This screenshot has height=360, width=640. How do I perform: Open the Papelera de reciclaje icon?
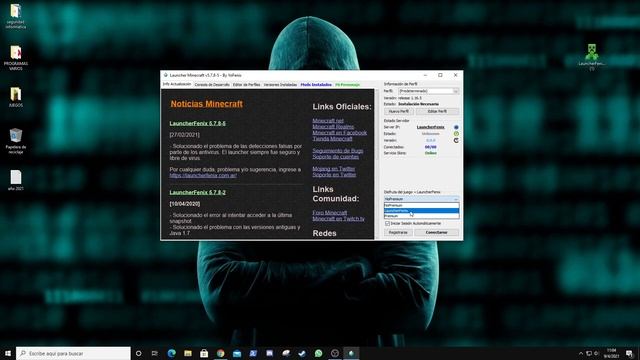(x=16, y=141)
